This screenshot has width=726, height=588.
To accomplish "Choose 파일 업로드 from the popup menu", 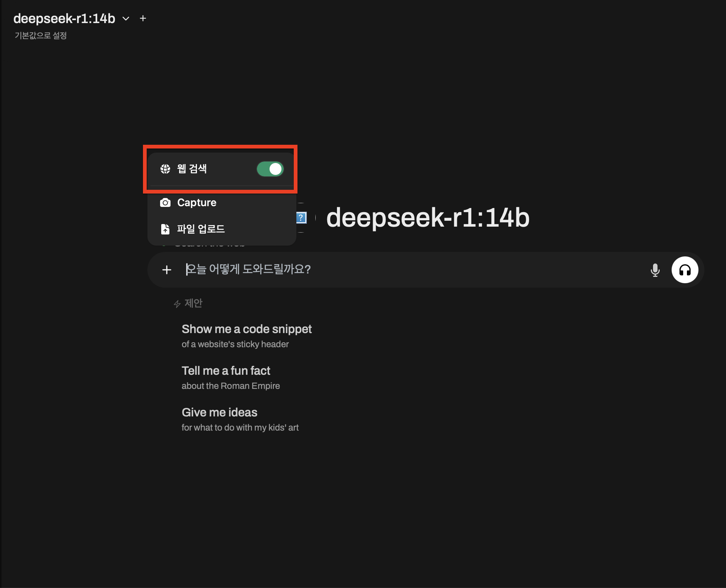I will [x=201, y=229].
